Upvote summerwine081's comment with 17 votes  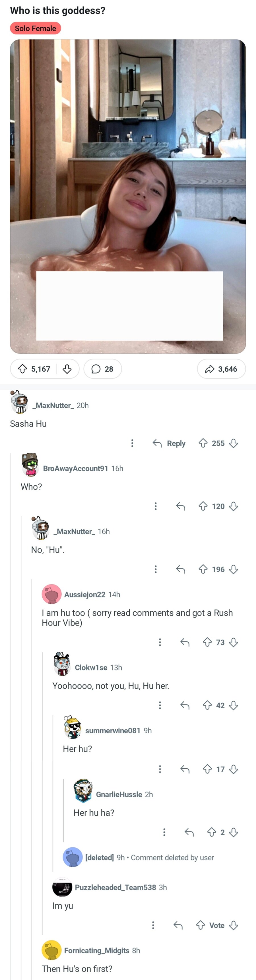tap(207, 769)
